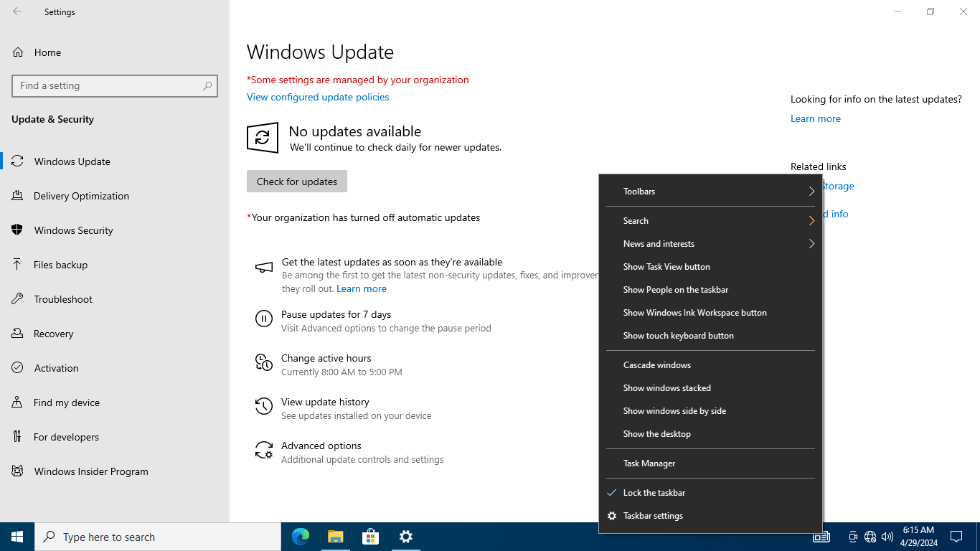
Task: Open File Explorer from the taskbar
Action: point(335,537)
